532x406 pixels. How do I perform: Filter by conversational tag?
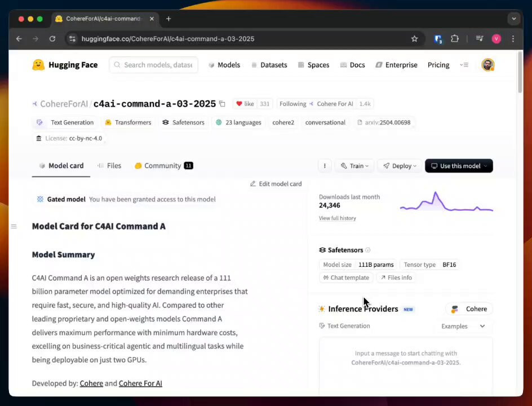325,122
